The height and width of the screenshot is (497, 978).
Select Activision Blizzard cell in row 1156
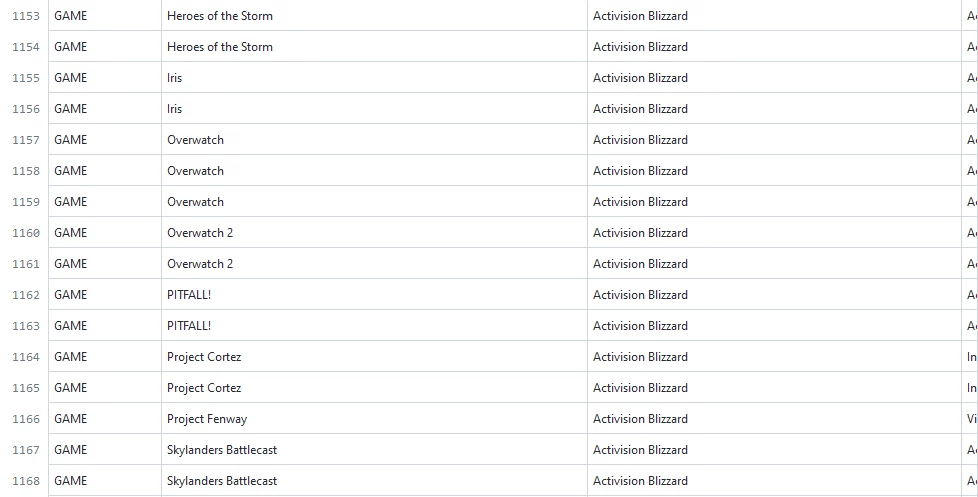click(774, 109)
